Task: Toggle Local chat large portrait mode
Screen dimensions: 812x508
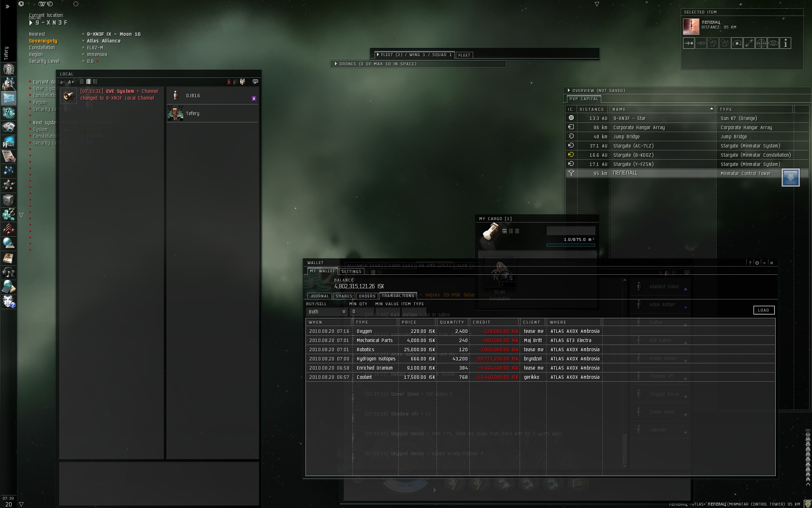Action: coord(95,82)
